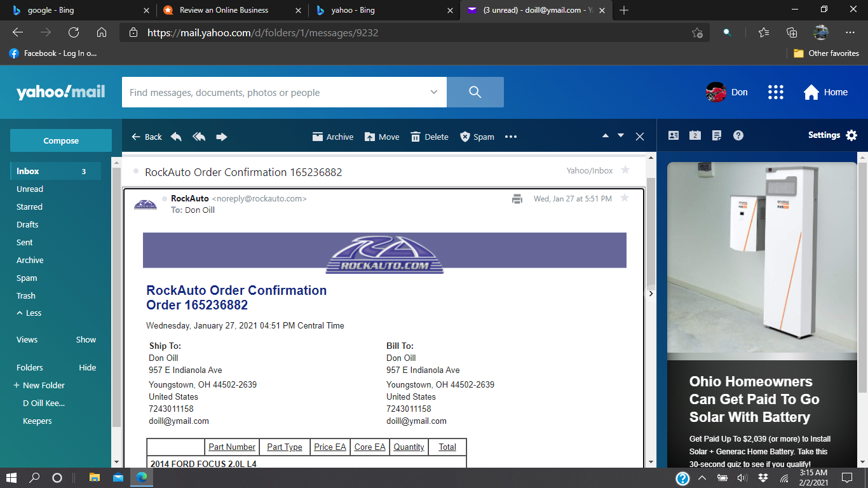Image resolution: width=868 pixels, height=488 pixels.
Task: Expand the search options dropdown arrow
Action: pos(434,92)
